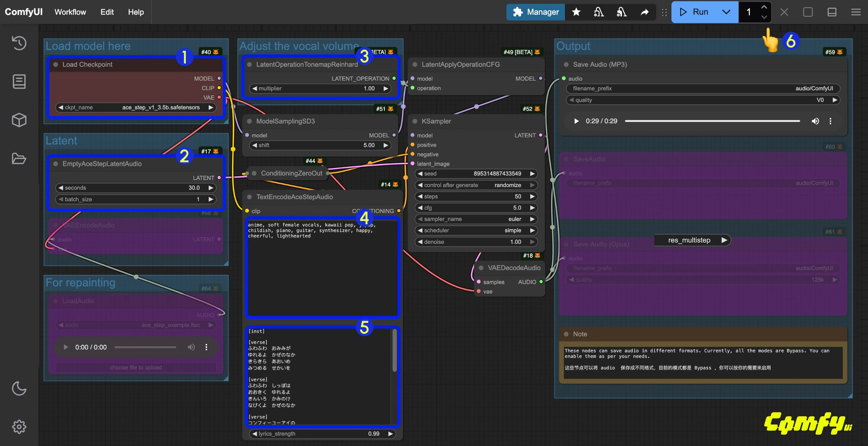The height and width of the screenshot is (446, 868).
Task: Mute Save Audio MP3 player volume
Action: (815, 121)
